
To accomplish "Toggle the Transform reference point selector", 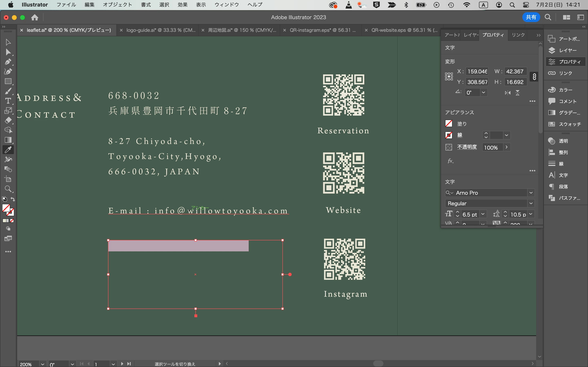I will coord(449,76).
